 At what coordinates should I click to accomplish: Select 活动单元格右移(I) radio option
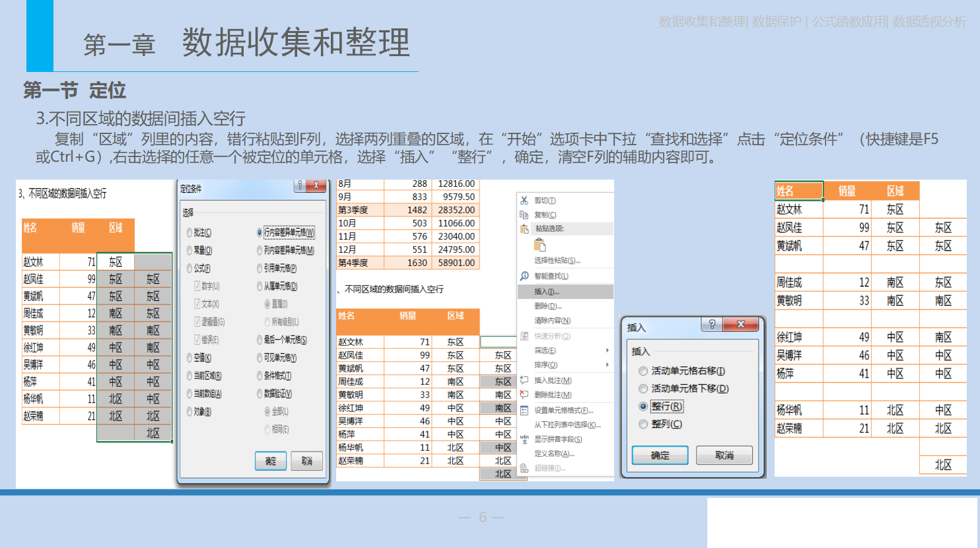(643, 371)
